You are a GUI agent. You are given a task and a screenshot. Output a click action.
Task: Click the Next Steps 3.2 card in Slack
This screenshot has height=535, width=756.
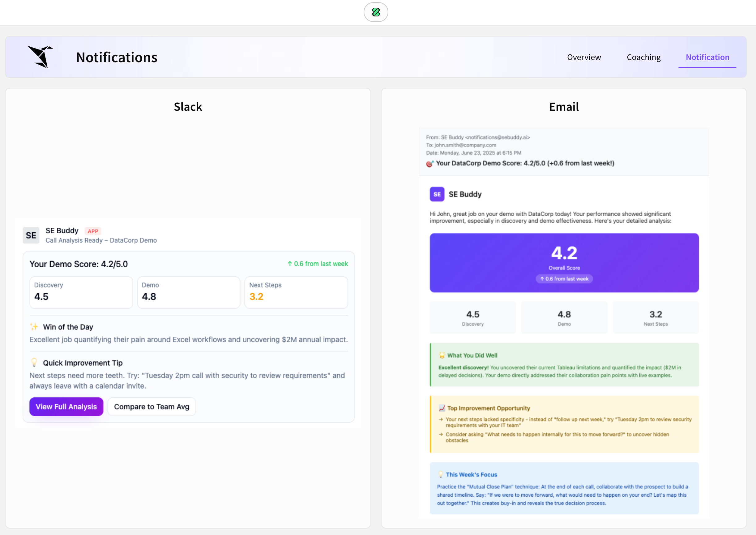[x=296, y=292]
